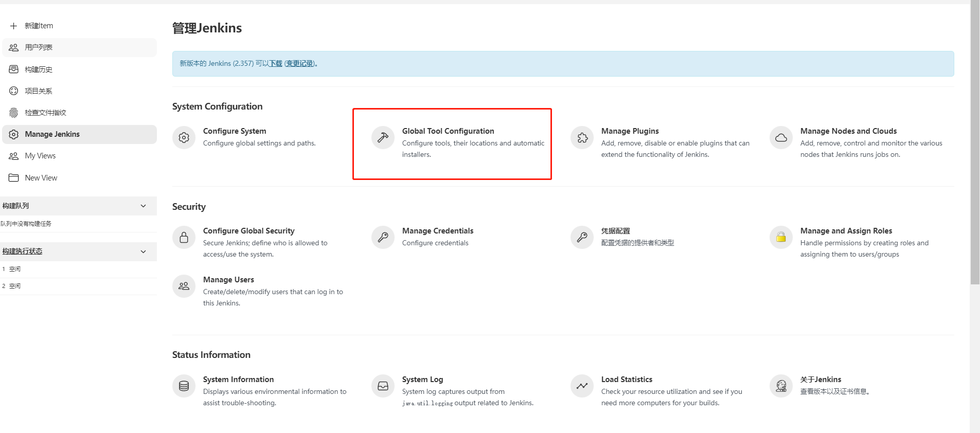
Task: Open the Manage Users page
Action: (x=228, y=280)
